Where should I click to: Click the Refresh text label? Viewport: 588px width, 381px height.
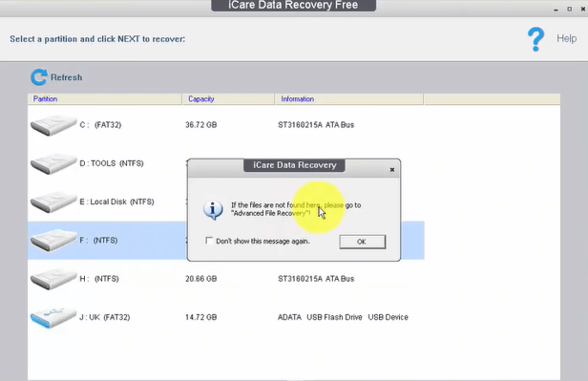(x=67, y=77)
